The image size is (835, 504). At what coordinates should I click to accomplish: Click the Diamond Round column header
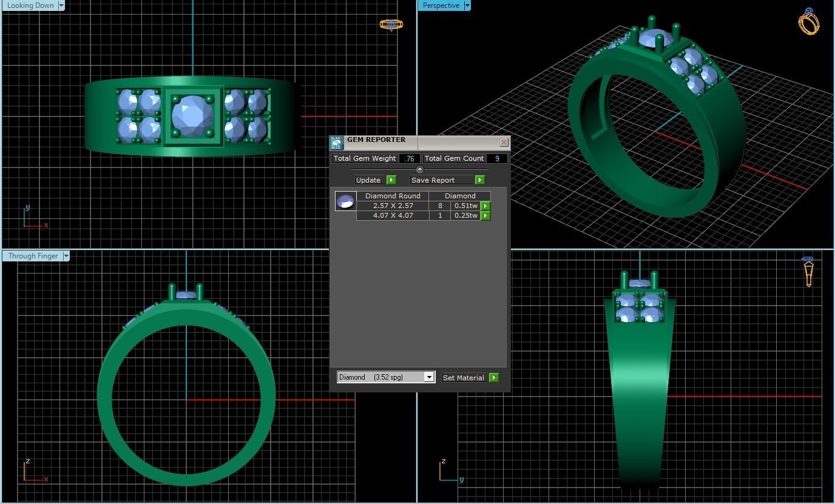[x=393, y=196]
